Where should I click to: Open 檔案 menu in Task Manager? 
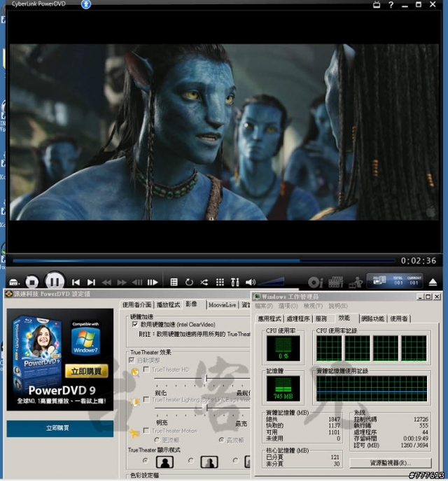click(x=264, y=306)
